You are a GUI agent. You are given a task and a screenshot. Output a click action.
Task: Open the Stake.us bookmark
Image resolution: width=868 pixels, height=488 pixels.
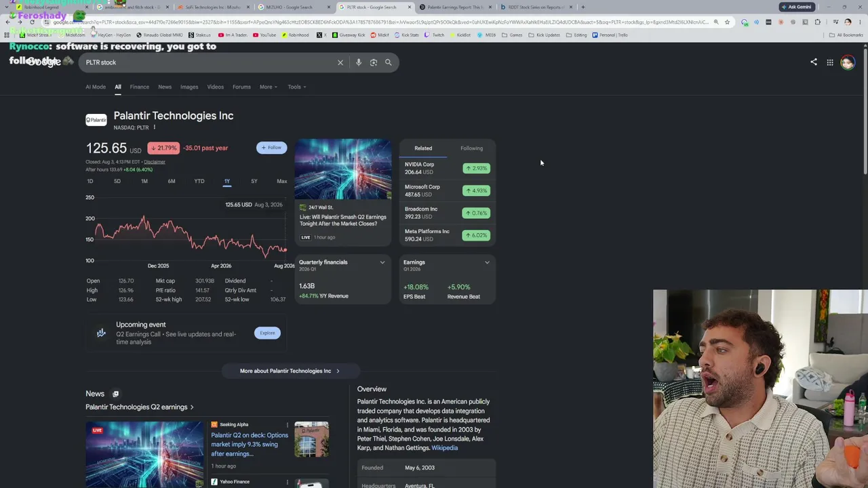200,35
